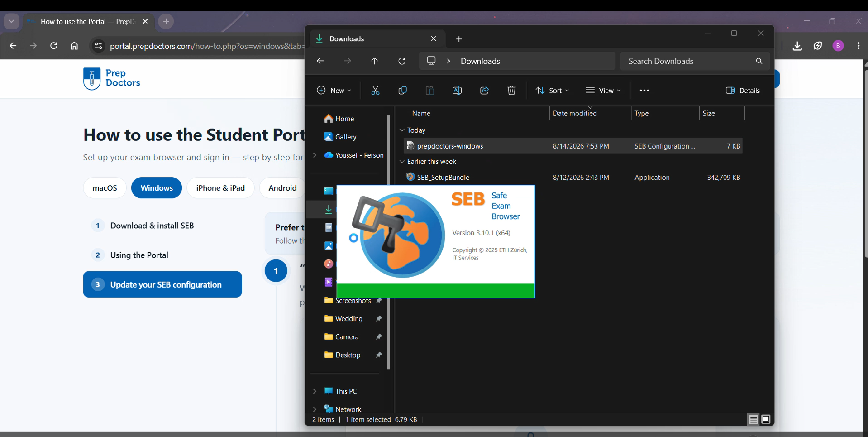Select the How to use the Portal browser tab
The height and width of the screenshot is (437, 868).
tap(87, 22)
